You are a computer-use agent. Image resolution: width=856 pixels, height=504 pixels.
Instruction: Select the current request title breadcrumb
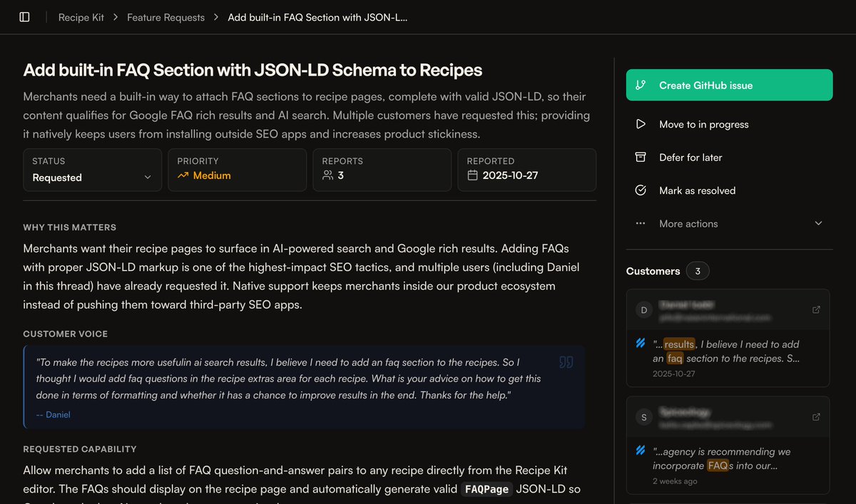(317, 17)
